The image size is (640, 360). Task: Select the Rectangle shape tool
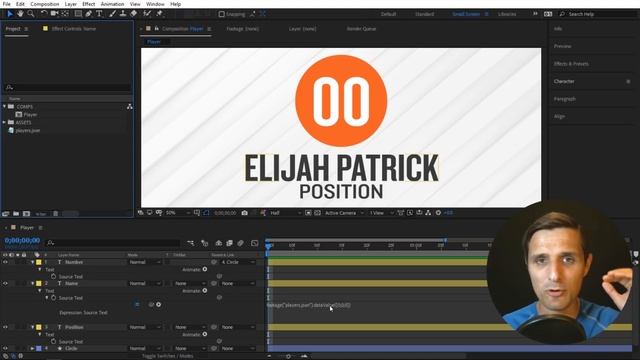tap(78, 14)
